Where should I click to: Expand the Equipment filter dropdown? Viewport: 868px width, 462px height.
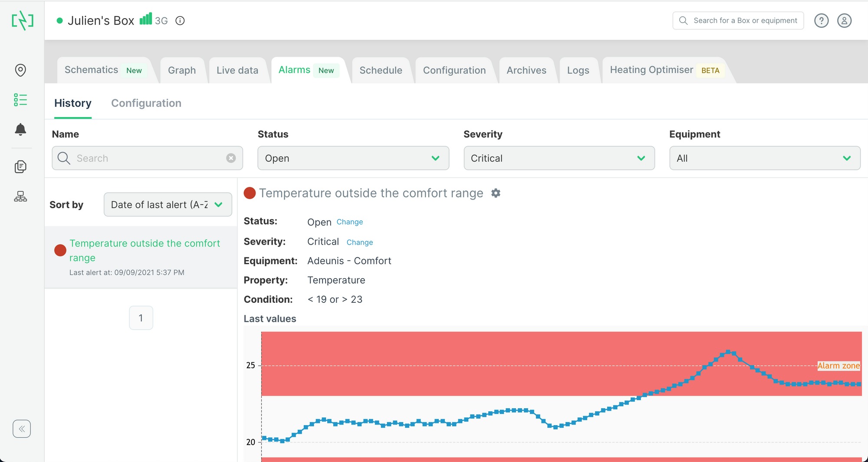click(x=764, y=158)
